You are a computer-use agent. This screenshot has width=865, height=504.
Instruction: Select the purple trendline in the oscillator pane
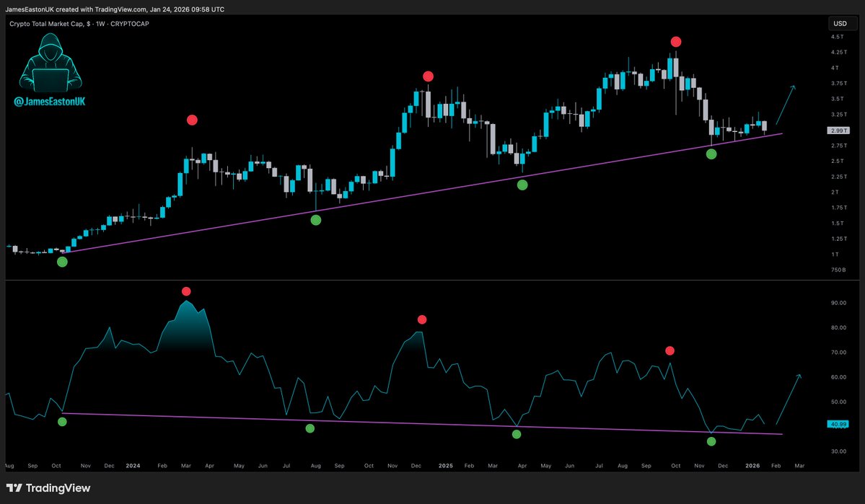[422, 423]
